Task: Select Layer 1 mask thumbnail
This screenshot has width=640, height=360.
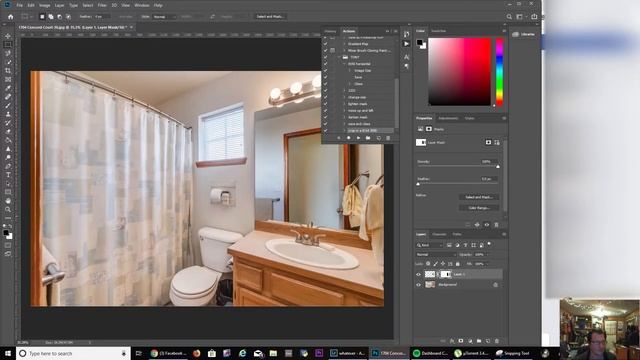Action: [445, 274]
